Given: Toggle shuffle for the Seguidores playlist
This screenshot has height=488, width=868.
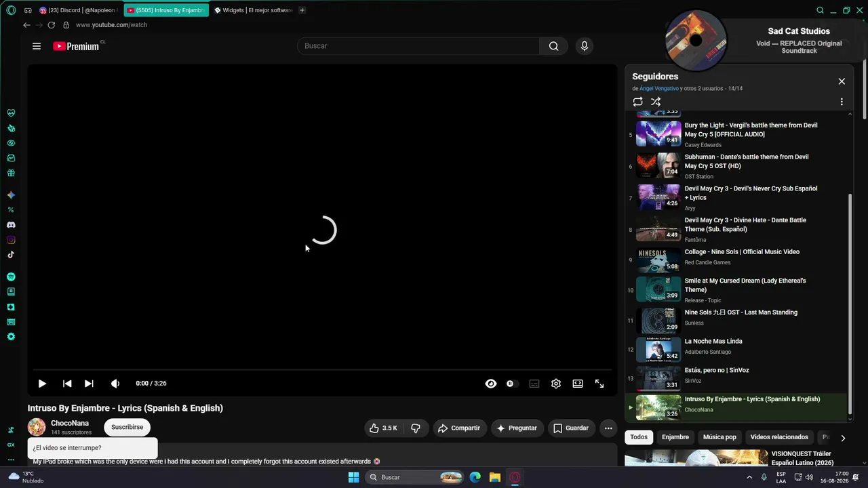Looking at the screenshot, I should 656,102.
